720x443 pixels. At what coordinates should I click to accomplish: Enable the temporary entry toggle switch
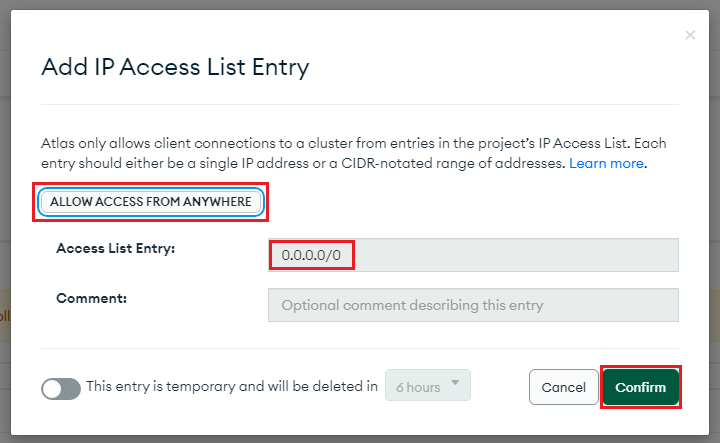[x=61, y=388]
